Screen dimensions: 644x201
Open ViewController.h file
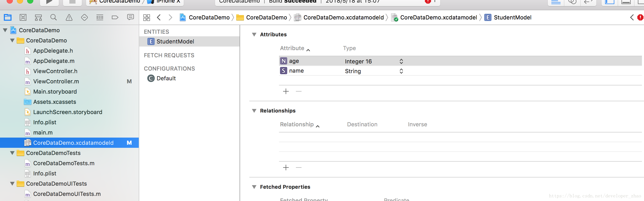point(55,71)
